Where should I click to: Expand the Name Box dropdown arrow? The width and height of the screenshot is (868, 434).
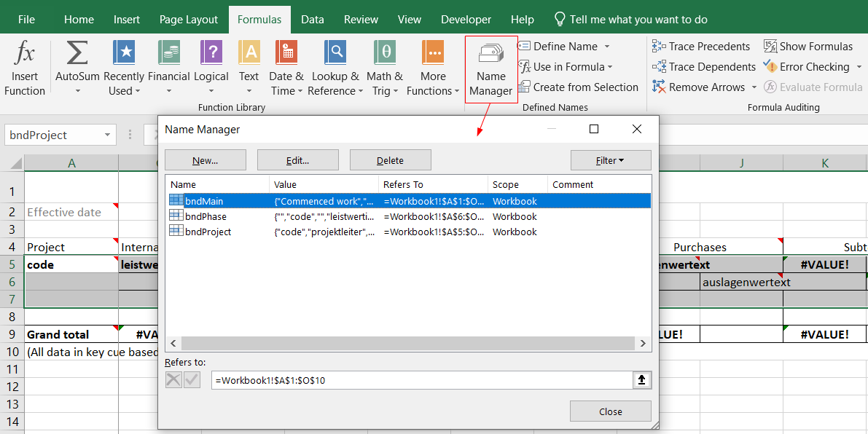click(x=108, y=135)
